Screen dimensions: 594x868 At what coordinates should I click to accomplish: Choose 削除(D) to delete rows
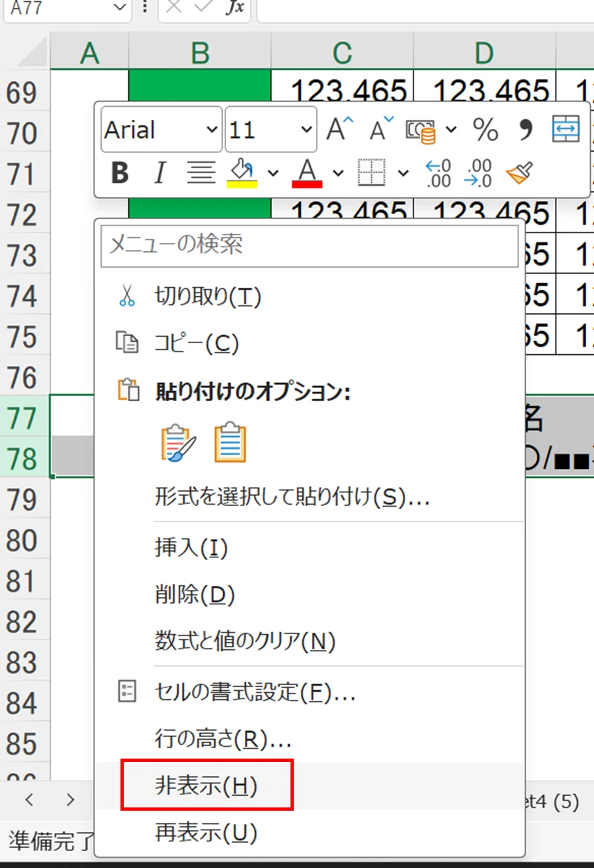click(x=310, y=595)
